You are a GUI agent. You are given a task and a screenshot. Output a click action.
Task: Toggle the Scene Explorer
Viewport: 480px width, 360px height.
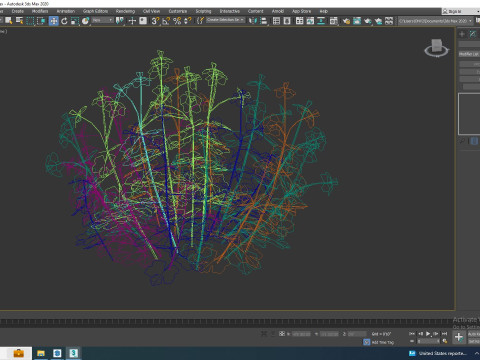(276, 21)
